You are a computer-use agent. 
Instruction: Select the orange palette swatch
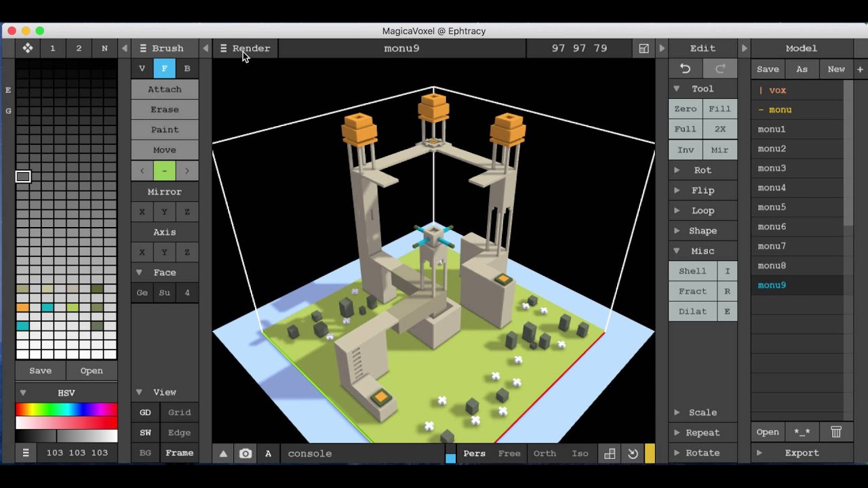tap(22, 308)
